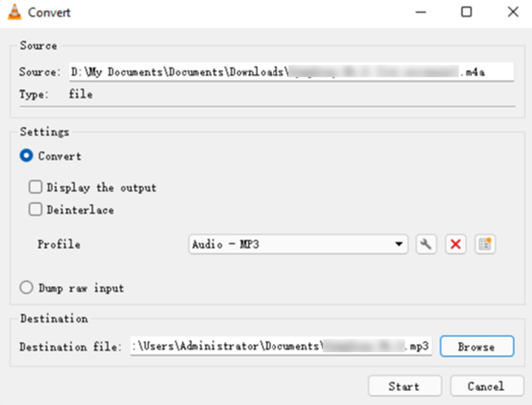Click into the Destination file text field
The image size is (532, 405).
pyautogui.click(x=281, y=346)
